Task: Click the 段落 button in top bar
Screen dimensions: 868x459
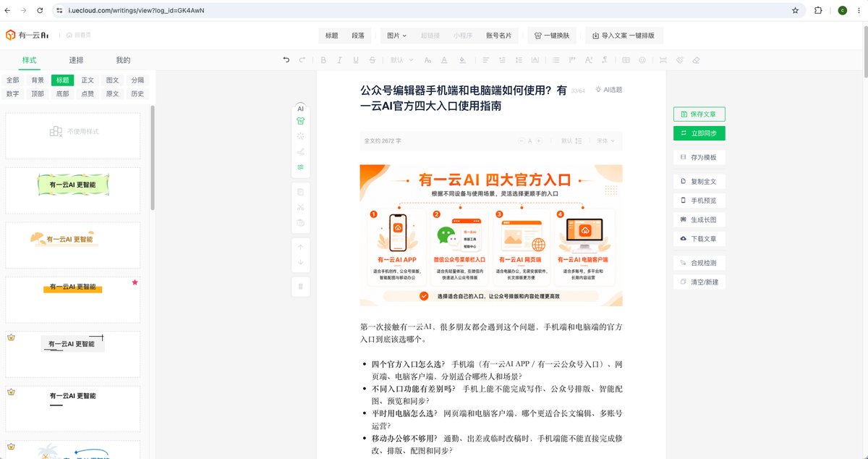Action: coord(358,35)
